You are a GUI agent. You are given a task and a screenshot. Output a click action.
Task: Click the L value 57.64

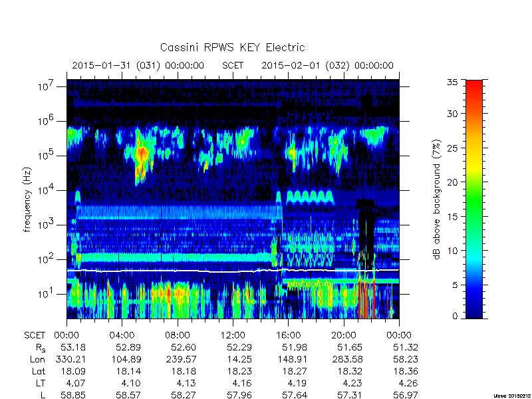pos(295,395)
